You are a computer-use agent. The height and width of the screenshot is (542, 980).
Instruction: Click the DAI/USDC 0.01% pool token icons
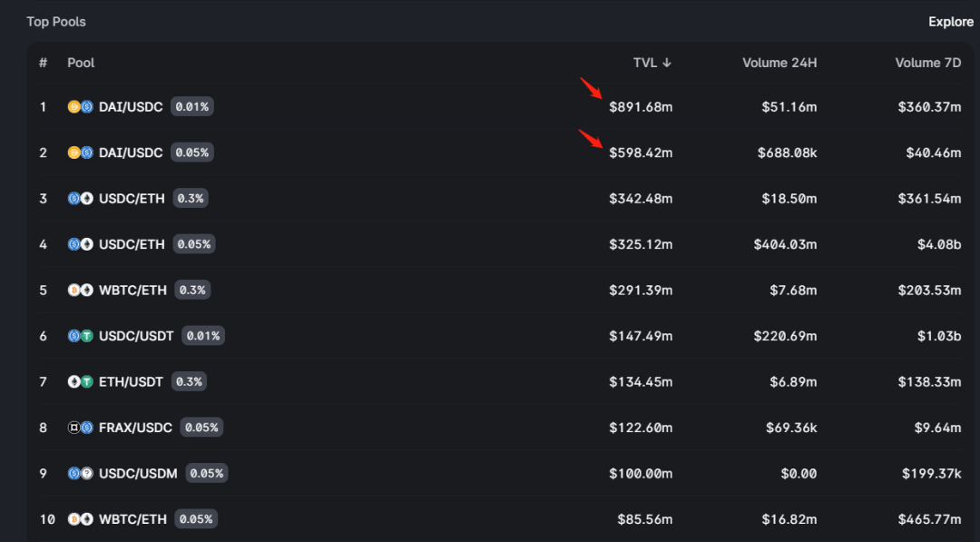pos(81,107)
